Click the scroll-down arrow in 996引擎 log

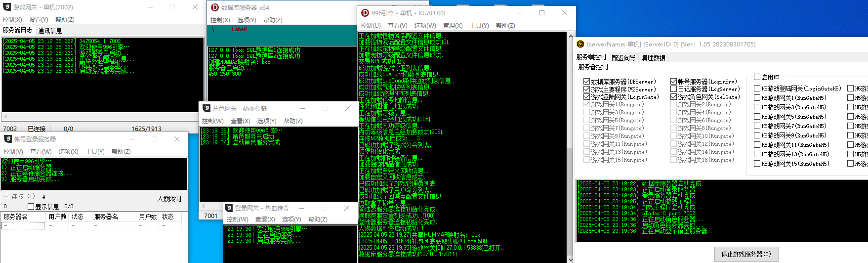pyautogui.click(x=571, y=259)
